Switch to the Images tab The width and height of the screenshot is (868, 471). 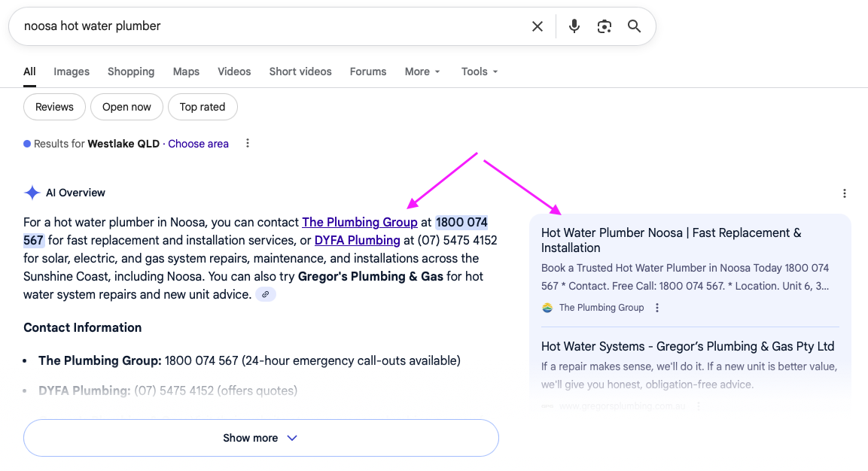point(71,71)
